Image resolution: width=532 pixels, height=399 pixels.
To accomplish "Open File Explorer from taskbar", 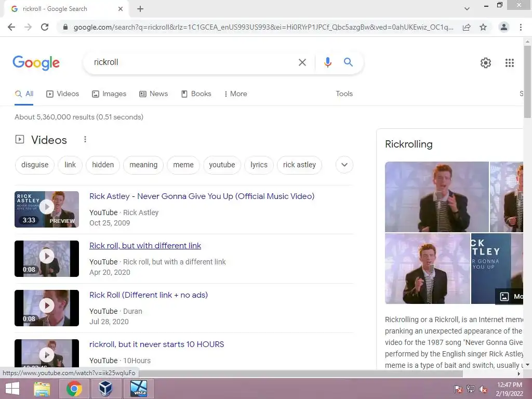I will tap(42, 389).
